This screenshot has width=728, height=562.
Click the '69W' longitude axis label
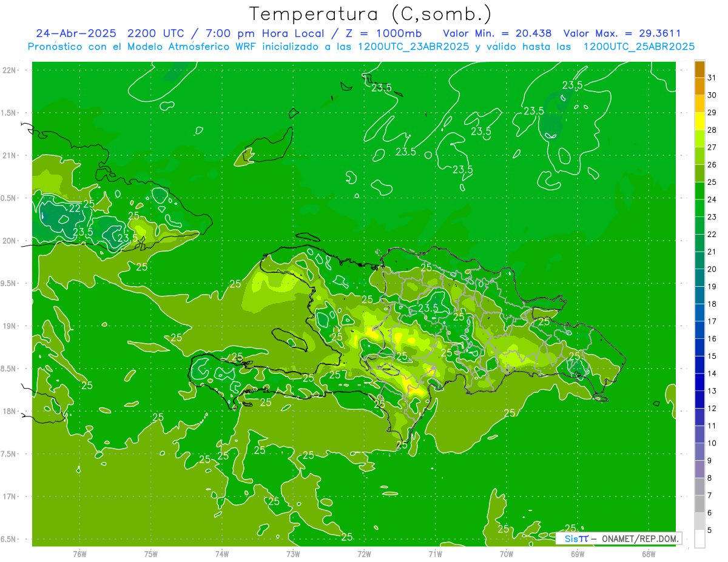[x=578, y=554]
